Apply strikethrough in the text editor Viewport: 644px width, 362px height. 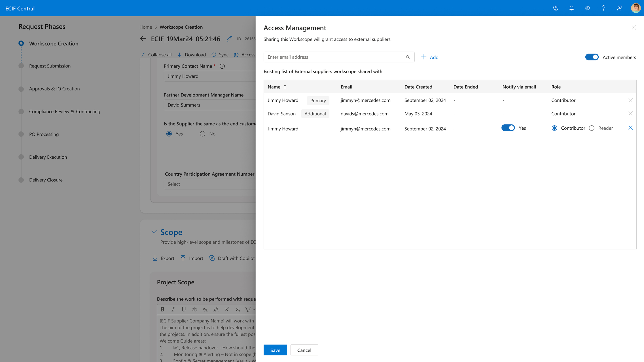click(x=195, y=309)
